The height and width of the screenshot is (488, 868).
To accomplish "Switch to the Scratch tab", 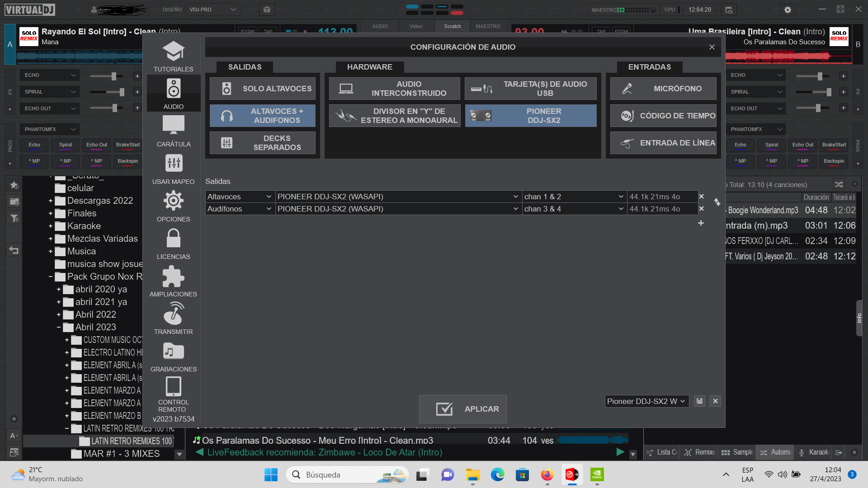I will 452,26.
